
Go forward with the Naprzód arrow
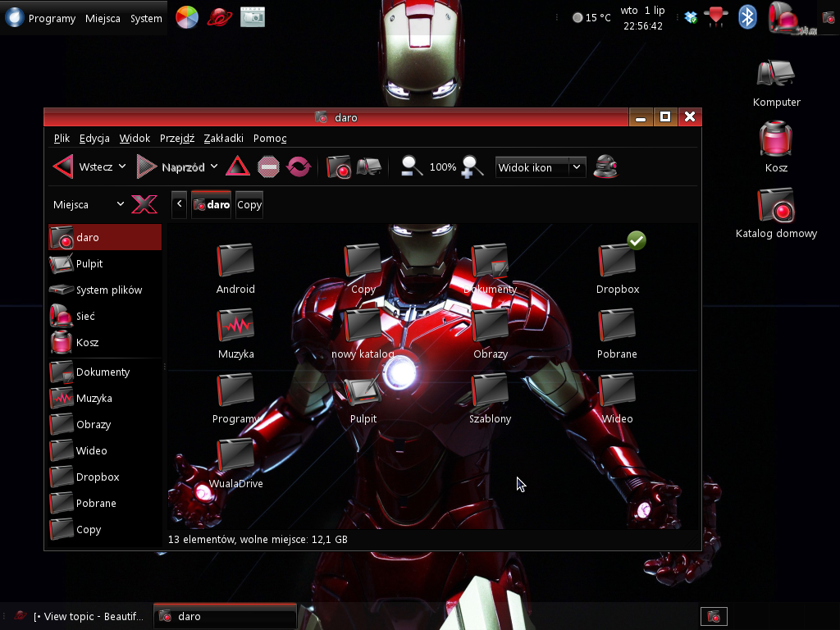[x=146, y=167]
